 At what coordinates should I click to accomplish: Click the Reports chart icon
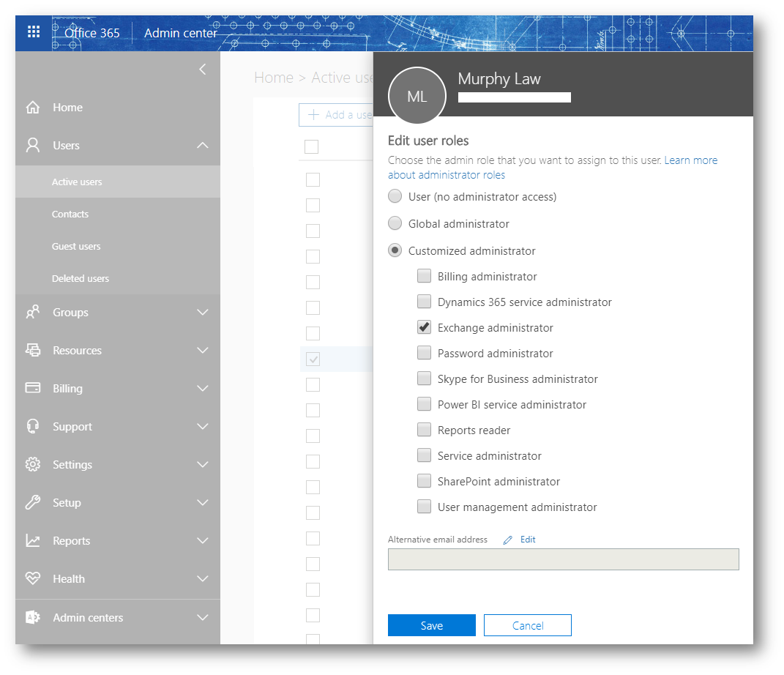point(33,540)
